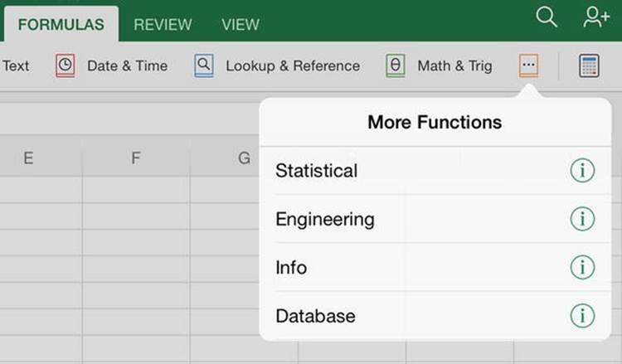Show info for Statistical functions
The height and width of the screenshot is (364, 622).
coord(582,171)
